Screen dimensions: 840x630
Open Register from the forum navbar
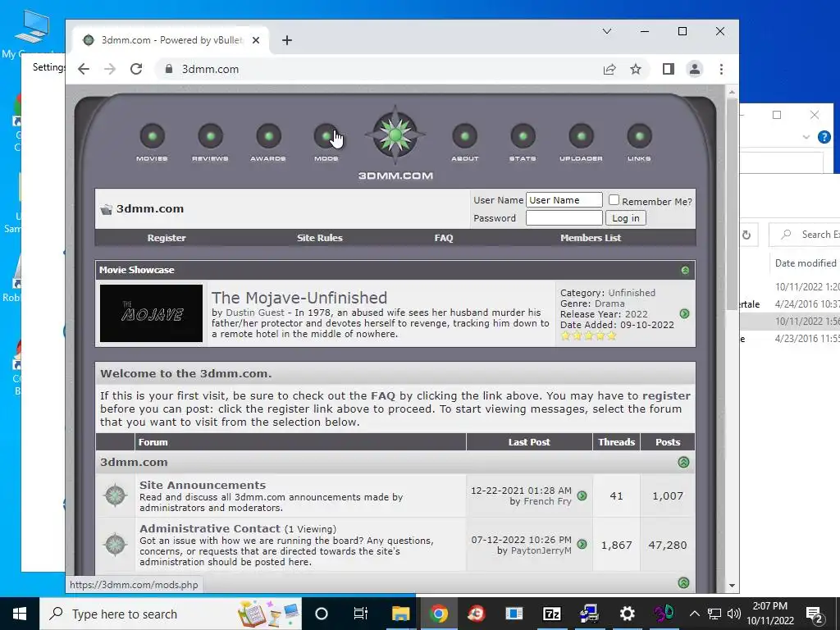coord(167,238)
